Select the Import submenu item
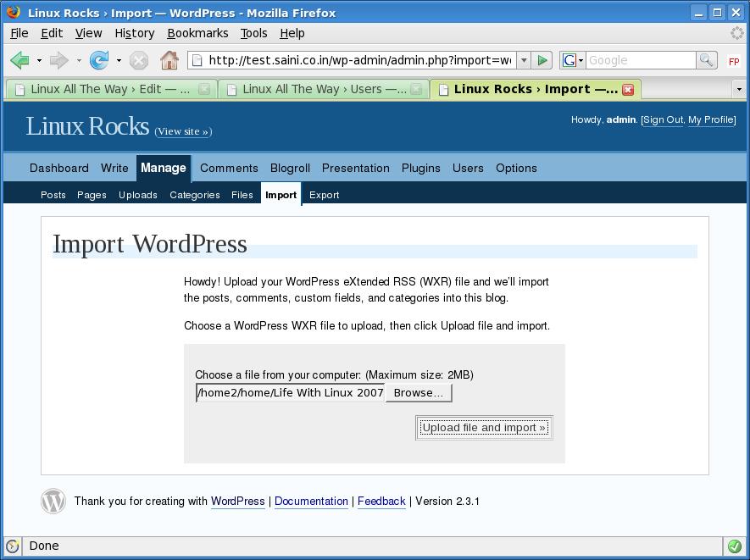The image size is (750, 560). pyautogui.click(x=281, y=194)
